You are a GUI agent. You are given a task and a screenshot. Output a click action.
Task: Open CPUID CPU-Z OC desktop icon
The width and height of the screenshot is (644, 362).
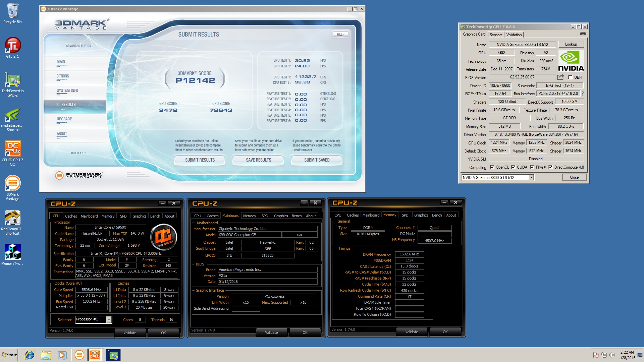point(12,153)
